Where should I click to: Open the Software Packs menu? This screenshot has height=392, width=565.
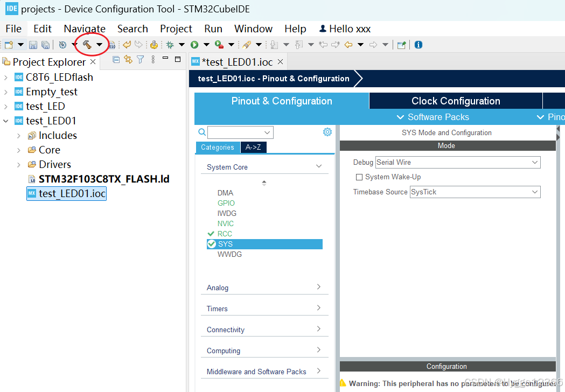[433, 117]
